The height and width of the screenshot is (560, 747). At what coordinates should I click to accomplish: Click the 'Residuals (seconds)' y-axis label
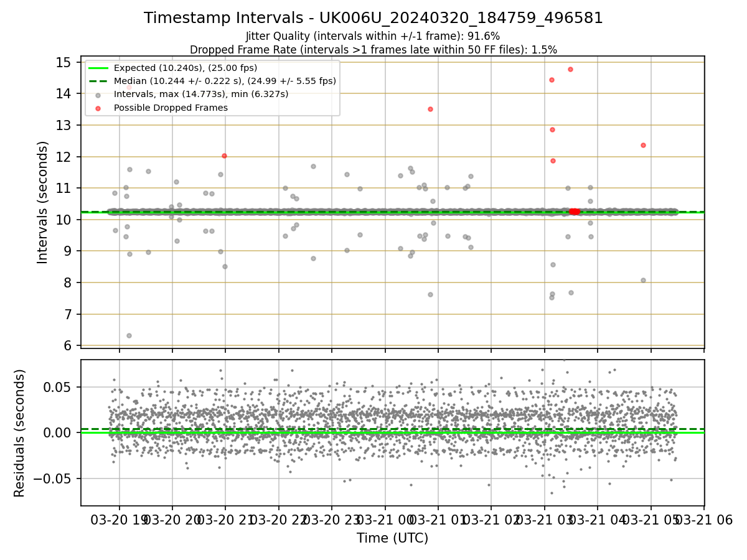(x=20, y=433)
